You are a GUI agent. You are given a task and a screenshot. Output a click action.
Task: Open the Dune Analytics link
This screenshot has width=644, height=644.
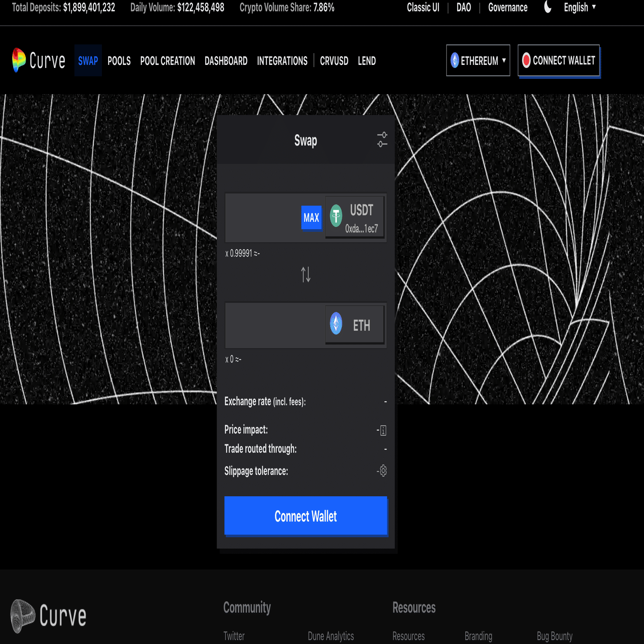point(331,636)
